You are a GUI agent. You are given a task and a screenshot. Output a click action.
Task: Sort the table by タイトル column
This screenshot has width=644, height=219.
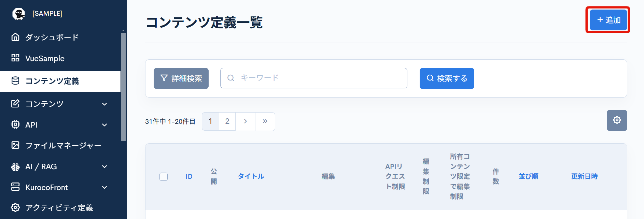click(251, 176)
